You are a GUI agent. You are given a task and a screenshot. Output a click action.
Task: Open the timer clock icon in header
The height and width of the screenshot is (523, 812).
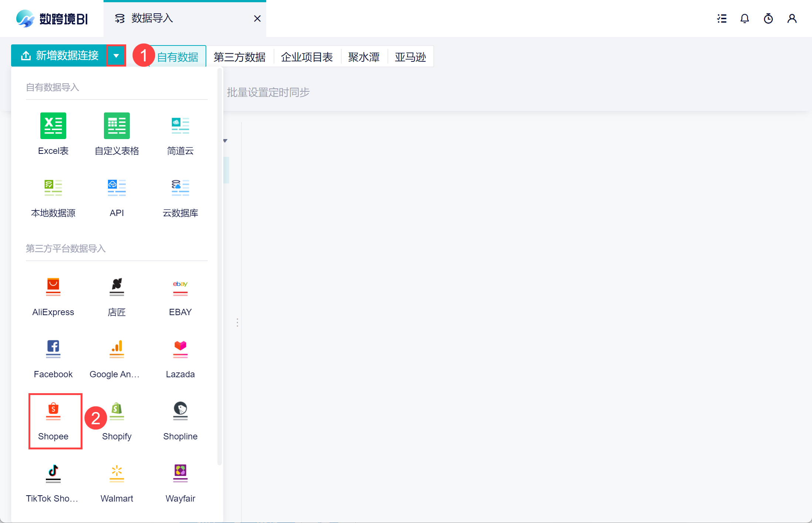pos(768,18)
